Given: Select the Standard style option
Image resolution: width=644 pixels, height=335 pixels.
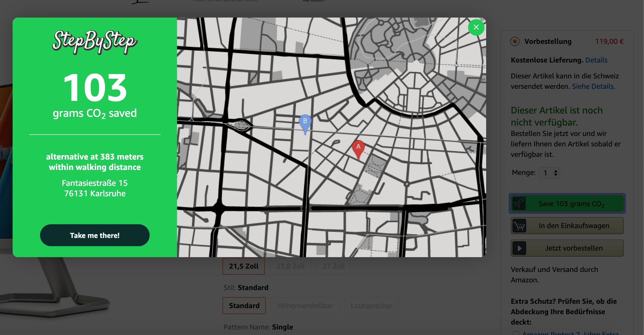Looking at the screenshot, I should click(x=244, y=306).
